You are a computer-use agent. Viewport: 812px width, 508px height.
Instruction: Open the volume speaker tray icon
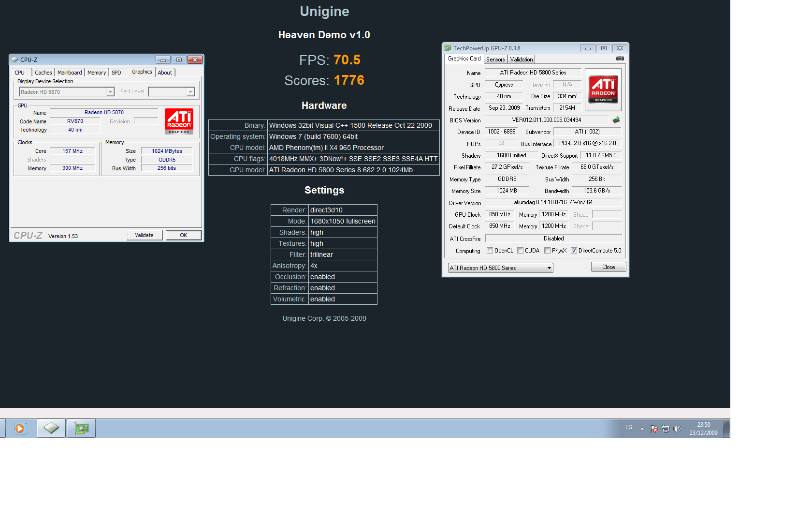[677, 429]
